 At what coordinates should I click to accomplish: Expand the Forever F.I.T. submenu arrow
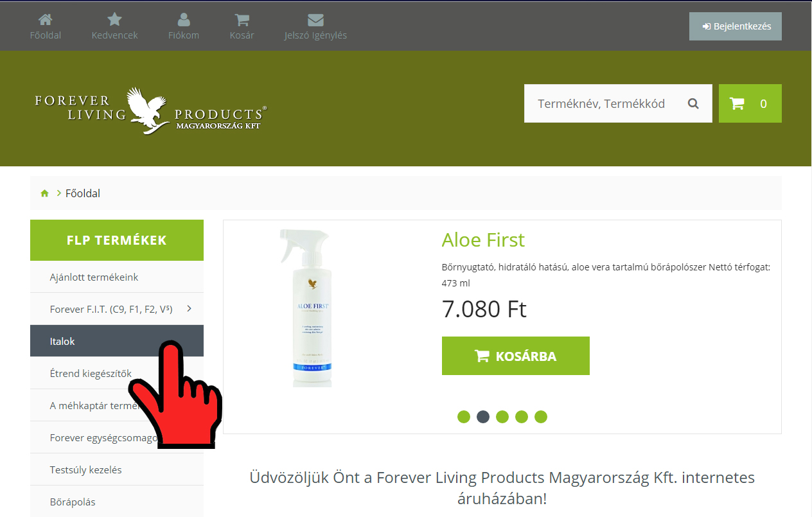coord(189,309)
